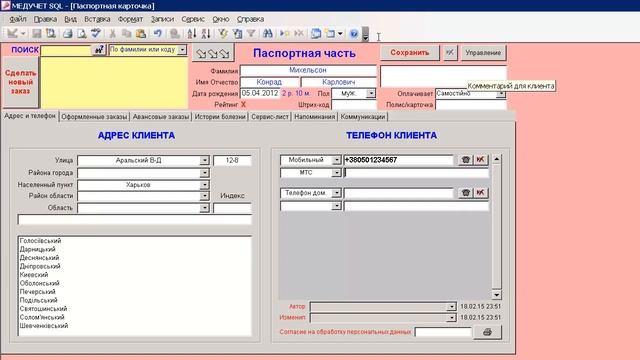Click the Insert Hyperlink toolbar icon
The image size is (640, 360).
coord(175,33)
